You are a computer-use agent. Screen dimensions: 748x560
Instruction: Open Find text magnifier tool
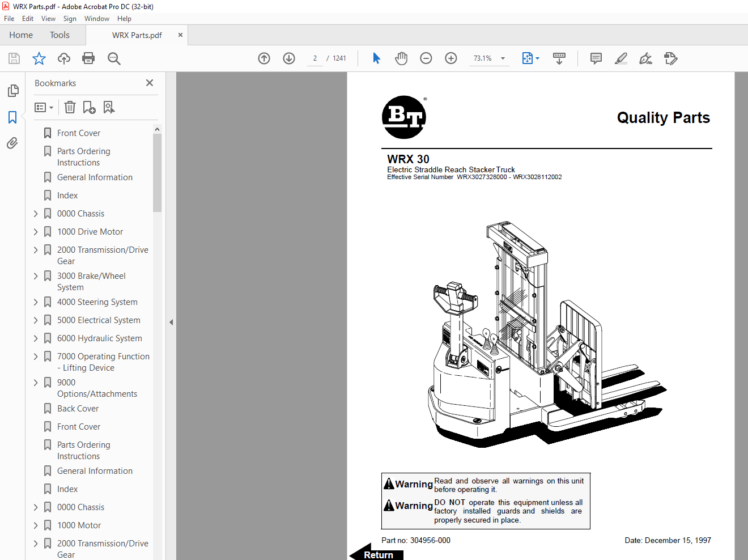pyautogui.click(x=114, y=58)
